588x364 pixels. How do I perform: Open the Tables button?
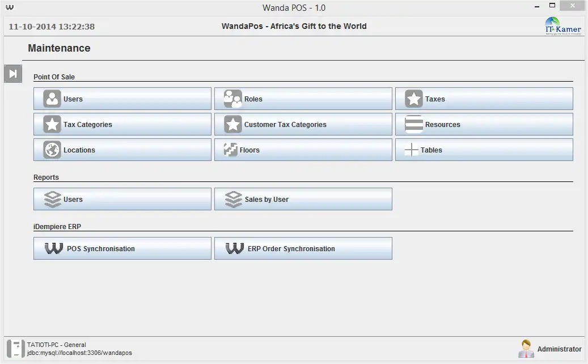click(484, 150)
